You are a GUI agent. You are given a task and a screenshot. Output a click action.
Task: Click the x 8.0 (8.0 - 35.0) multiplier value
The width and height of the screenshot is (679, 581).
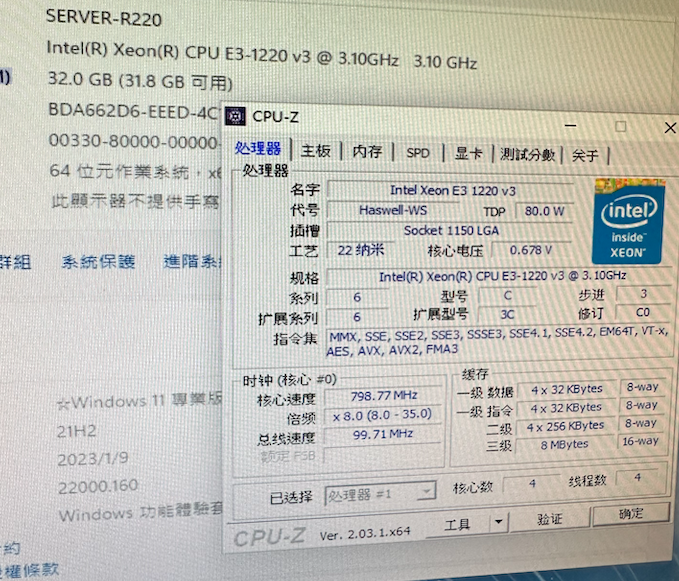383,415
